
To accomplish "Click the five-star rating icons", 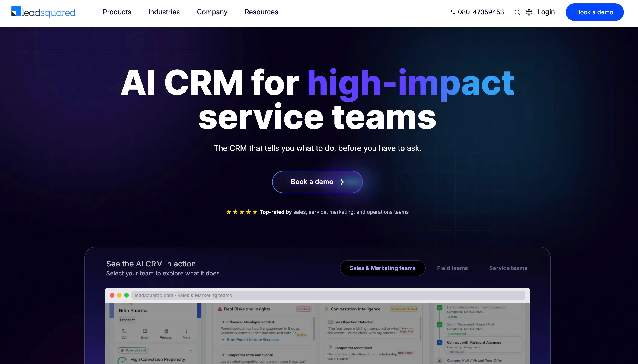I will tap(242, 212).
